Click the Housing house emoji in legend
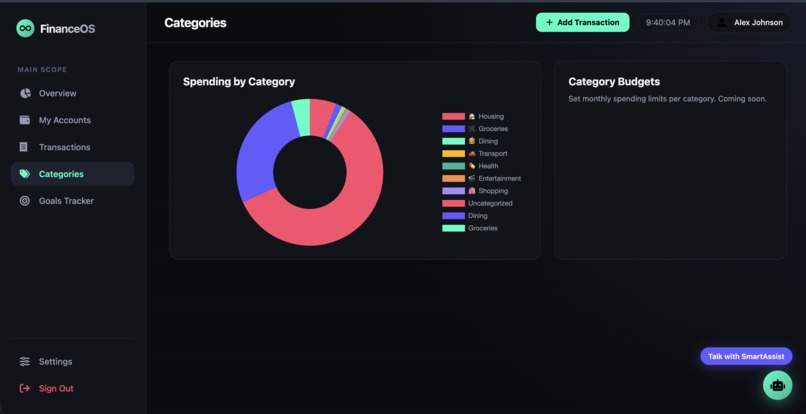The height and width of the screenshot is (414, 806). (471, 116)
